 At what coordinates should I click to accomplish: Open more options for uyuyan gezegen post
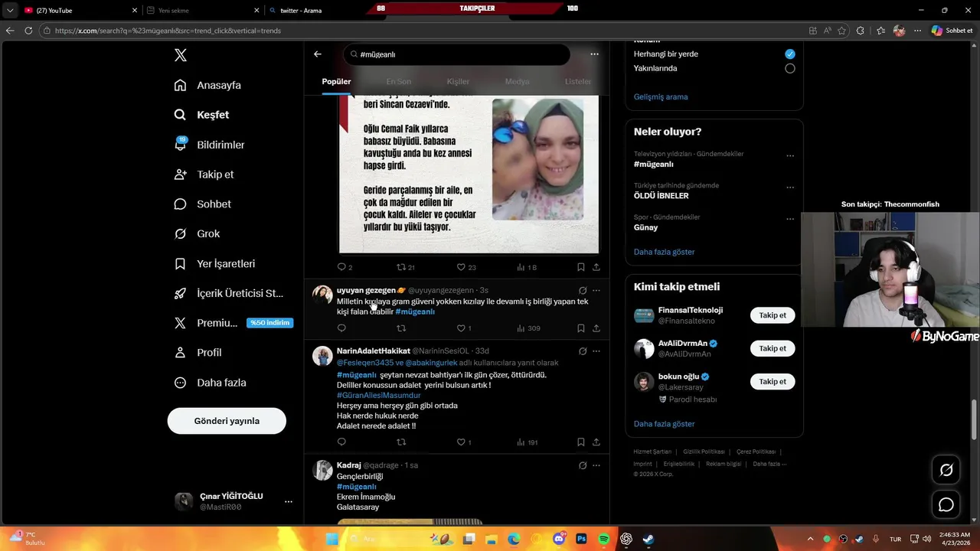(x=596, y=291)
